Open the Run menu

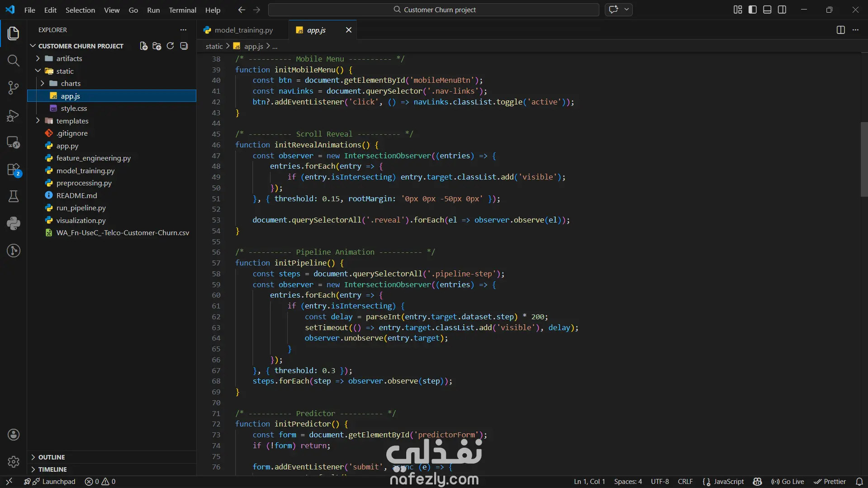tap(153, 10)
